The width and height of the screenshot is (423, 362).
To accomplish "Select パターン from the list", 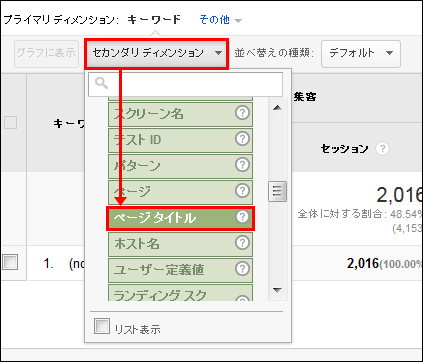I will [x=180, y=166].
